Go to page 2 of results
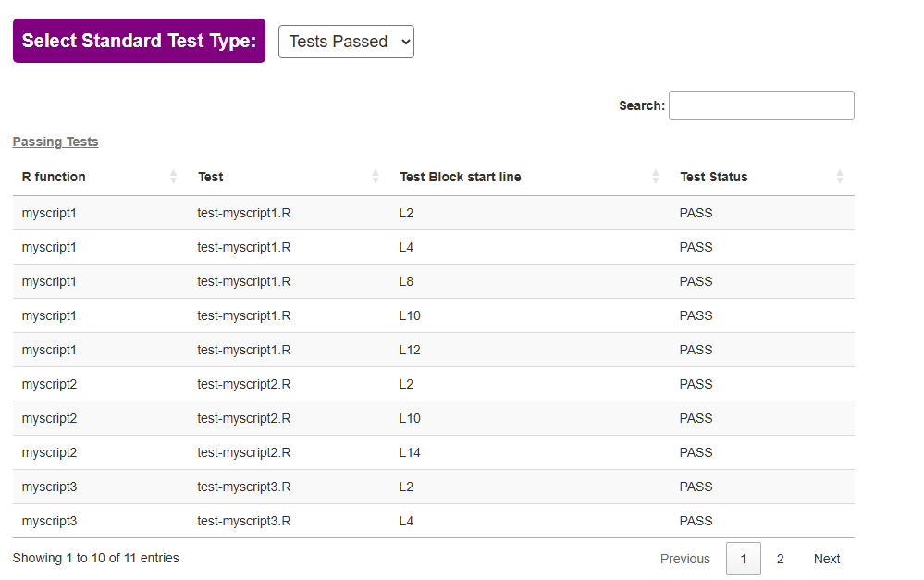Viewport: 924px width, 580px height. pos(780,559)
